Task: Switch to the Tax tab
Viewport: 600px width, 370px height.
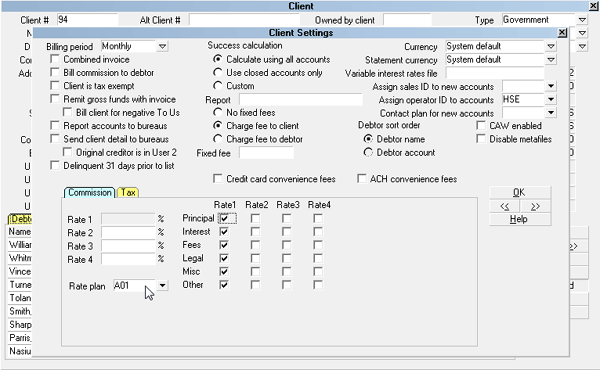Action: click(x=128, y=192)
